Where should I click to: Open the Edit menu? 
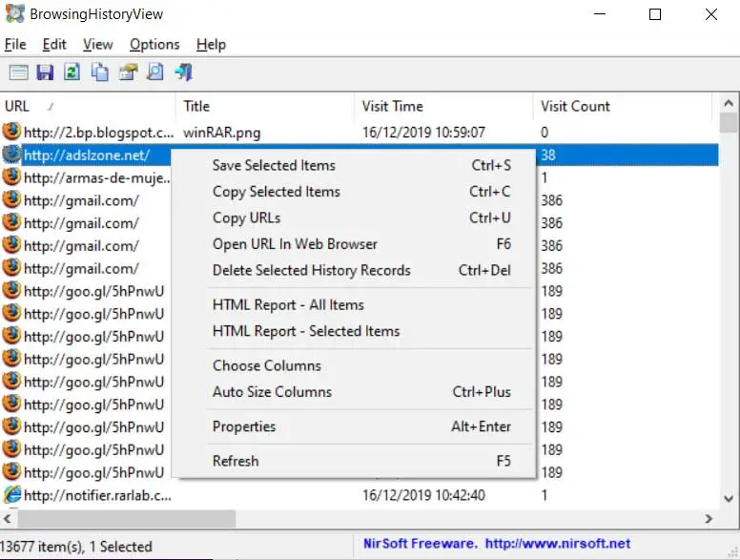54,45
